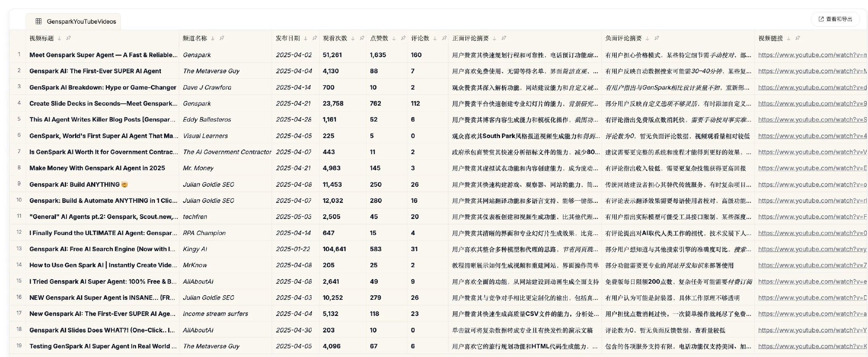Select title 'Genspark AI: The First-Ever SUPER AI Agent'
868x357 pixels.
tap(95, 71)
